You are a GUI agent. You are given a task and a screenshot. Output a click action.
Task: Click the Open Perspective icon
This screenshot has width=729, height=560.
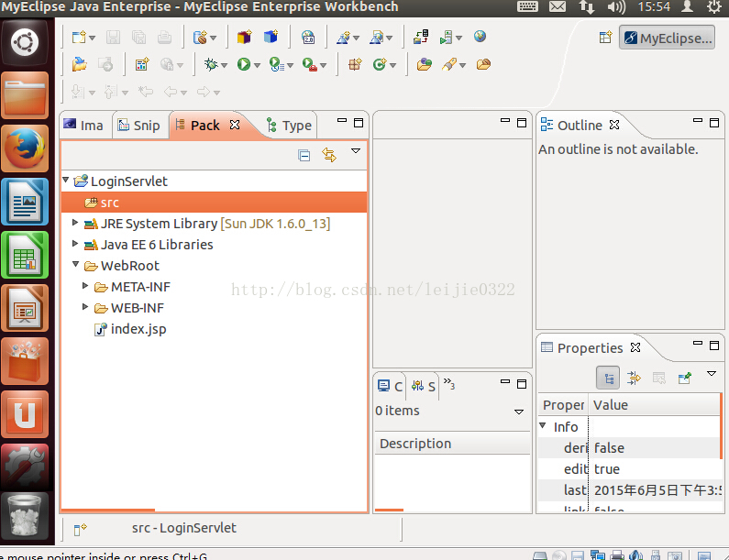tap(605, 38)
